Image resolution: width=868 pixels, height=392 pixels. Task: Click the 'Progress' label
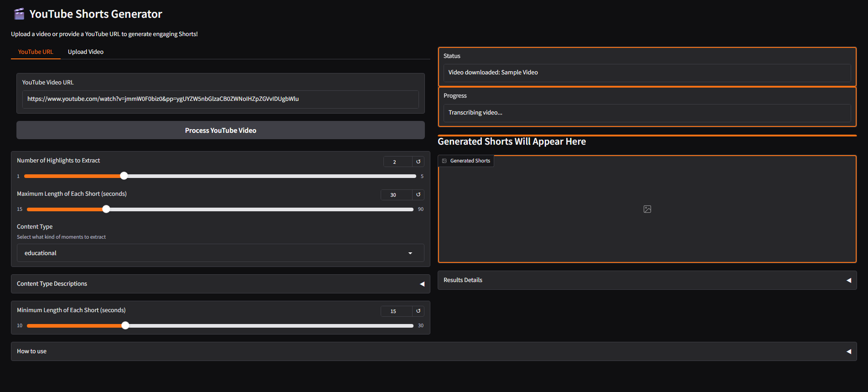pyautogui.click(x=455, y=96)
